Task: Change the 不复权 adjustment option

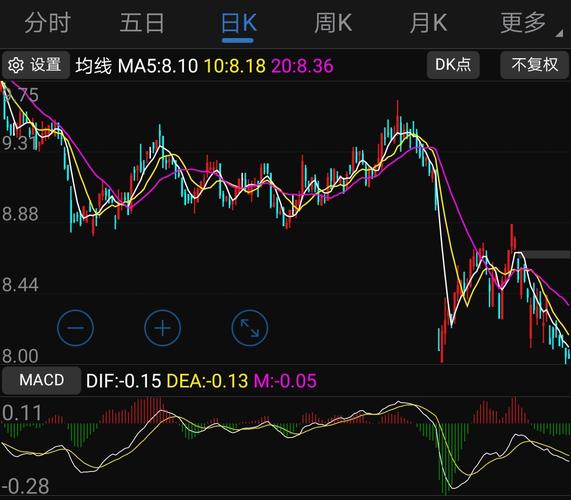Action: pyautogui.click(x=534, y=65)
